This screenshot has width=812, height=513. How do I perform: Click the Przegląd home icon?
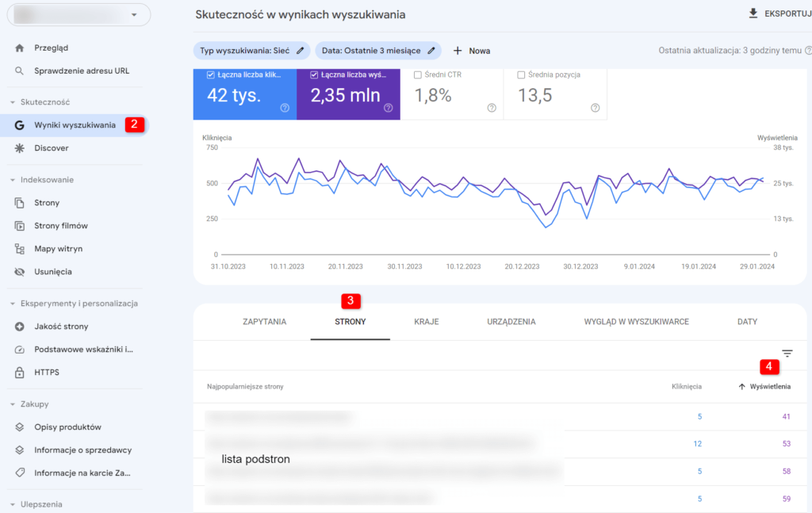point(19,48)
